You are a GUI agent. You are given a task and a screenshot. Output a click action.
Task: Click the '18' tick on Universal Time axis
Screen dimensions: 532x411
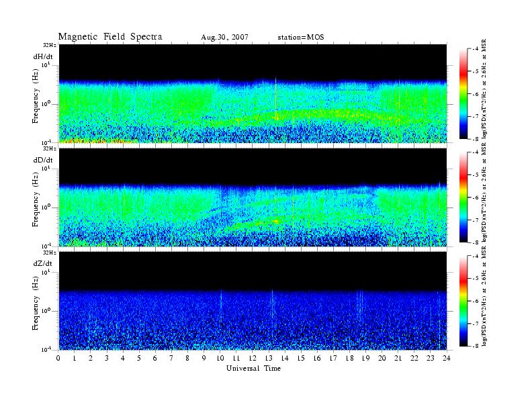[x=350, y=358]
